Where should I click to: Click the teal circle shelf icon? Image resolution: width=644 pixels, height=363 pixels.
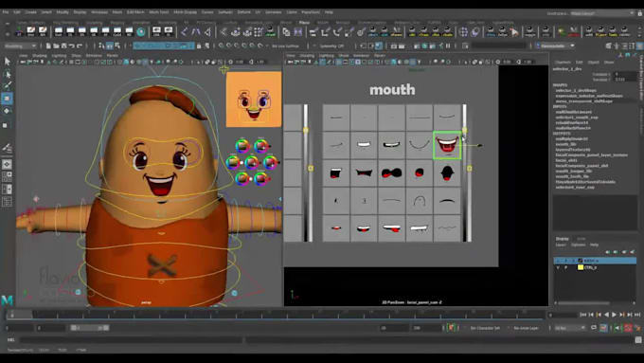141,31
